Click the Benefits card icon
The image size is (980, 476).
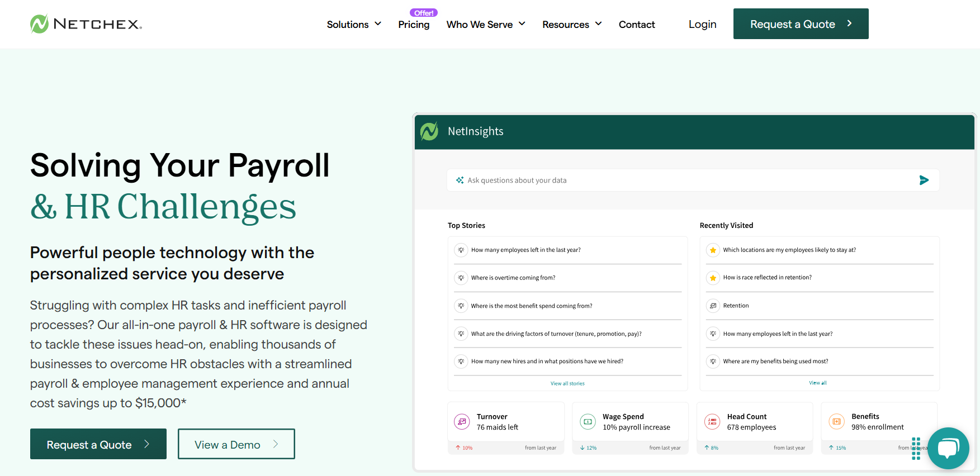[x=837, y=422]
